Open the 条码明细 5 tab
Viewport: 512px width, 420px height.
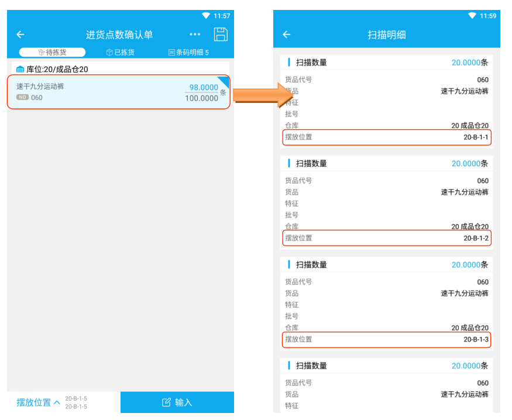click(188, 53)
